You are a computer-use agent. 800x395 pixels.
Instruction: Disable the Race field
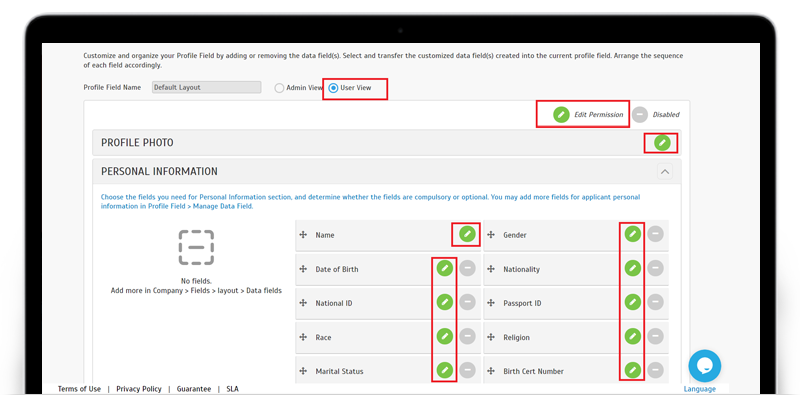click(x=467, y=336)
